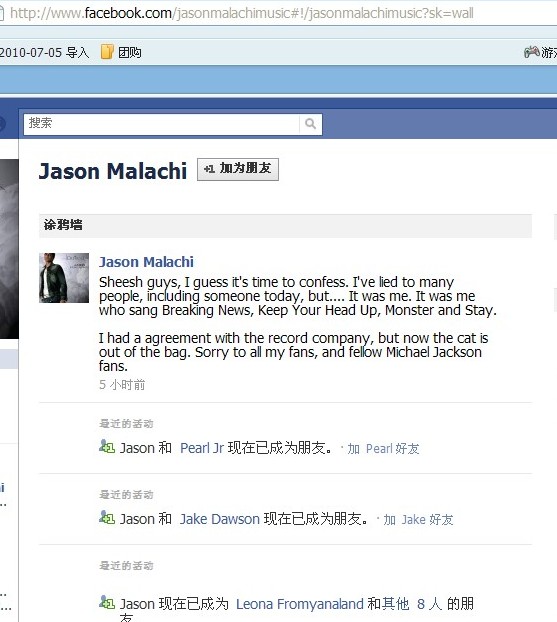The width and height of the screenshot is (557, 622).
Task: Click the 8 人 other friends link
Action: [x=429, y=604]
